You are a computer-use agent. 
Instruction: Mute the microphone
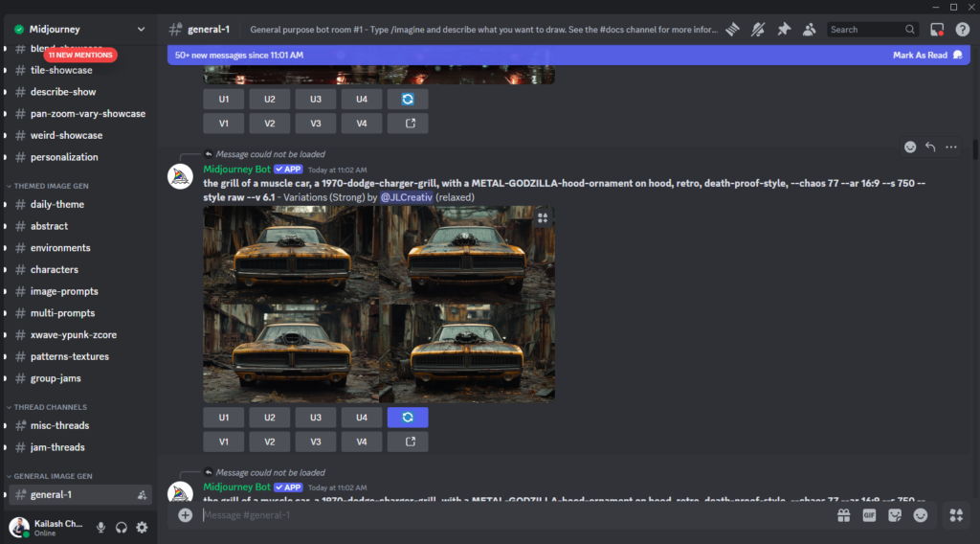[x=100, y=527]
